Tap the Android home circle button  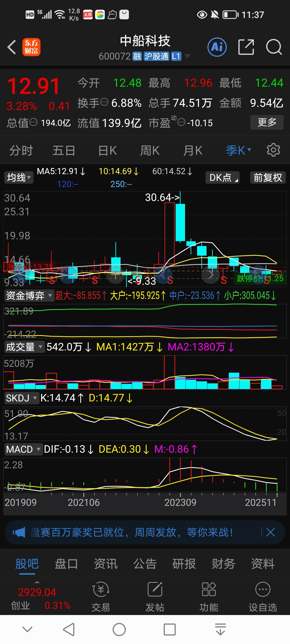[119, 629]
